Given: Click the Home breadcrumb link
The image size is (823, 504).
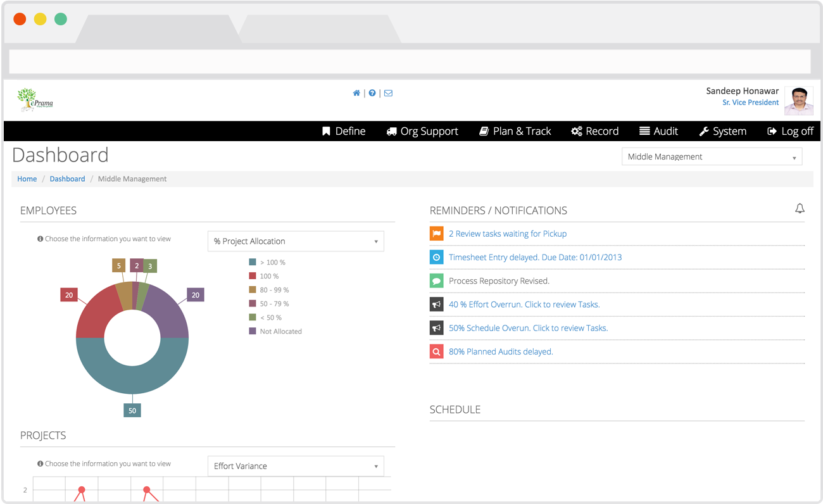Looking at the screenshot, I should [27, 179].
